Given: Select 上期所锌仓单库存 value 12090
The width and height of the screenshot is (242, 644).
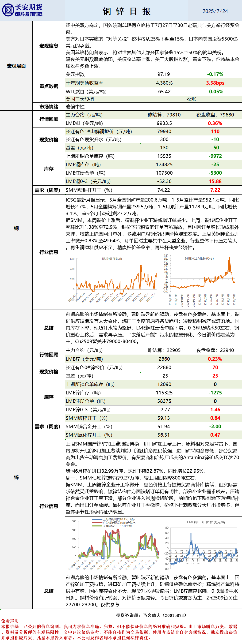Looking at the screenshot, I should (x=164, y=384).
